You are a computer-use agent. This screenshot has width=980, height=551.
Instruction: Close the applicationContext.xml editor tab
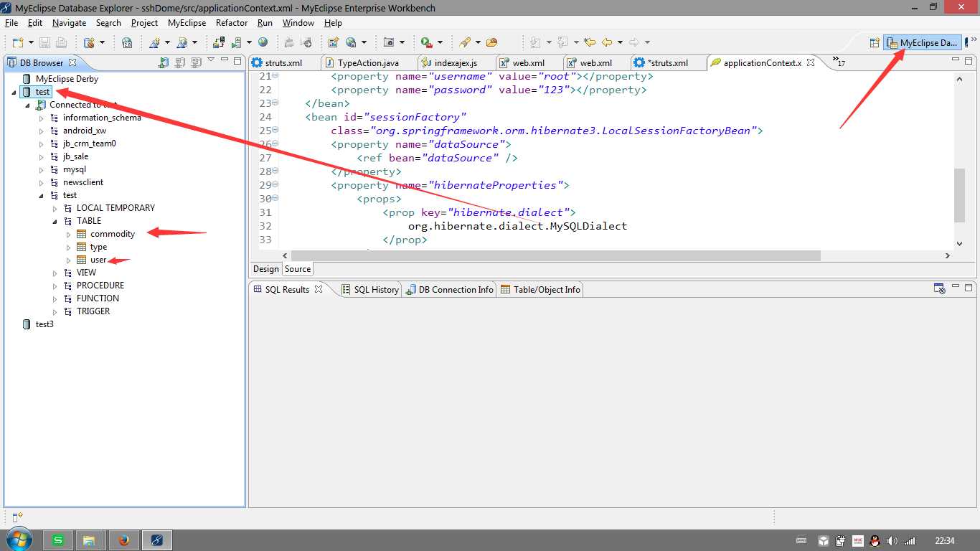click(x=811, y=62)
